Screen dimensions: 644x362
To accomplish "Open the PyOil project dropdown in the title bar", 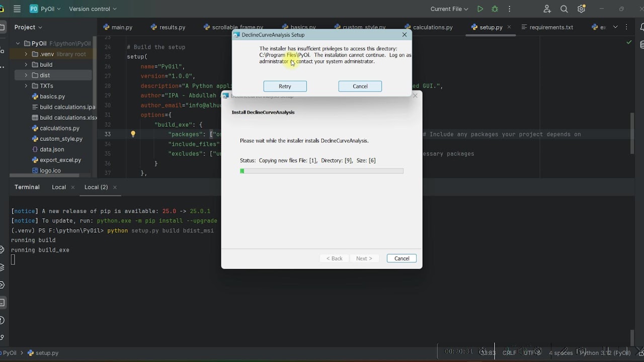I will tap(45, 9).
